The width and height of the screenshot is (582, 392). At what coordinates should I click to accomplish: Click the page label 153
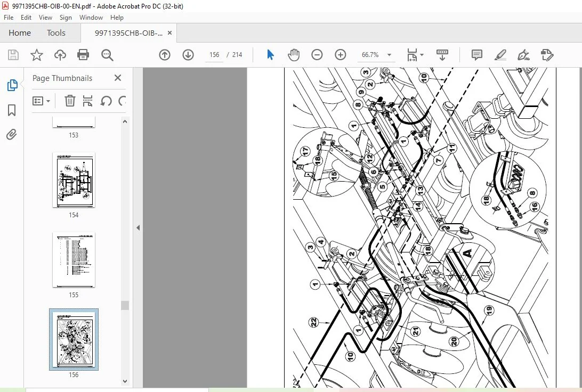tap(74, 135)
